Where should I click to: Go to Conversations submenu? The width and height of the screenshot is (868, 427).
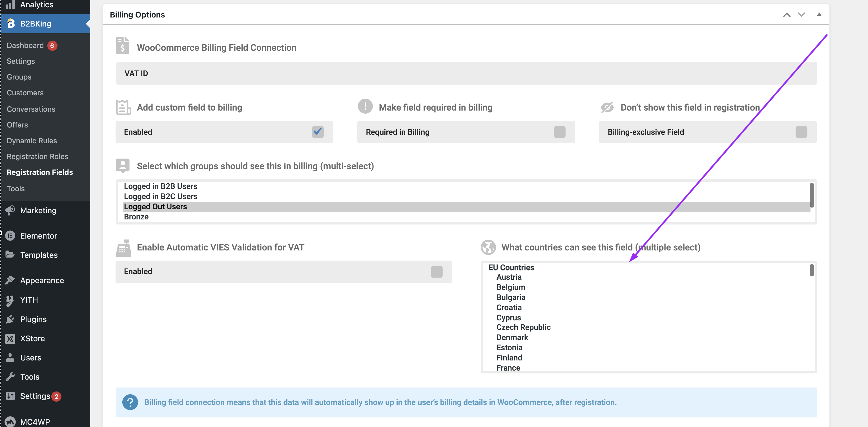coord(31,109)
